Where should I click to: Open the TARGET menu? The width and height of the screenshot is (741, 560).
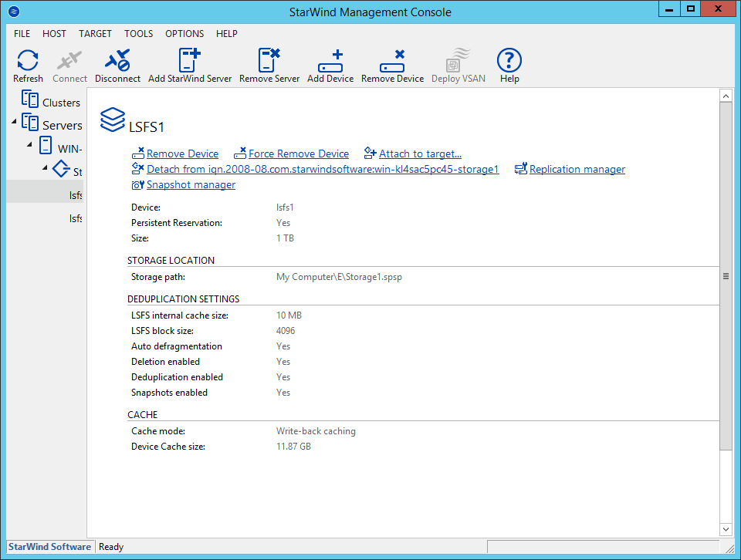point(95,33)
